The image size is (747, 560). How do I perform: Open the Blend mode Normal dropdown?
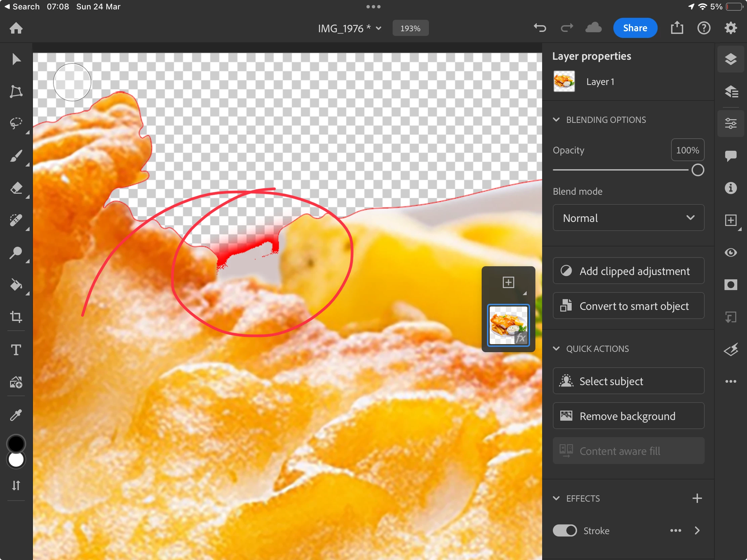pos(628,218)
